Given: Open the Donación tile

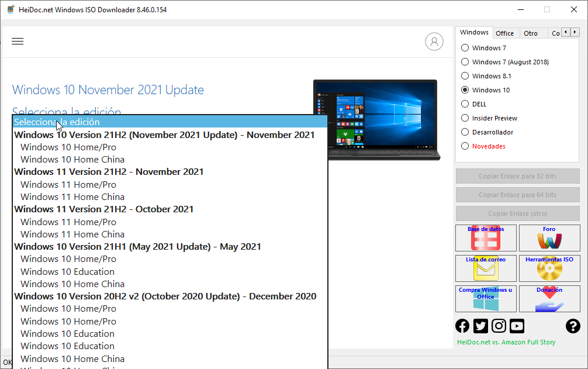Looking at the screenshot, I should (x=549, y=298).
